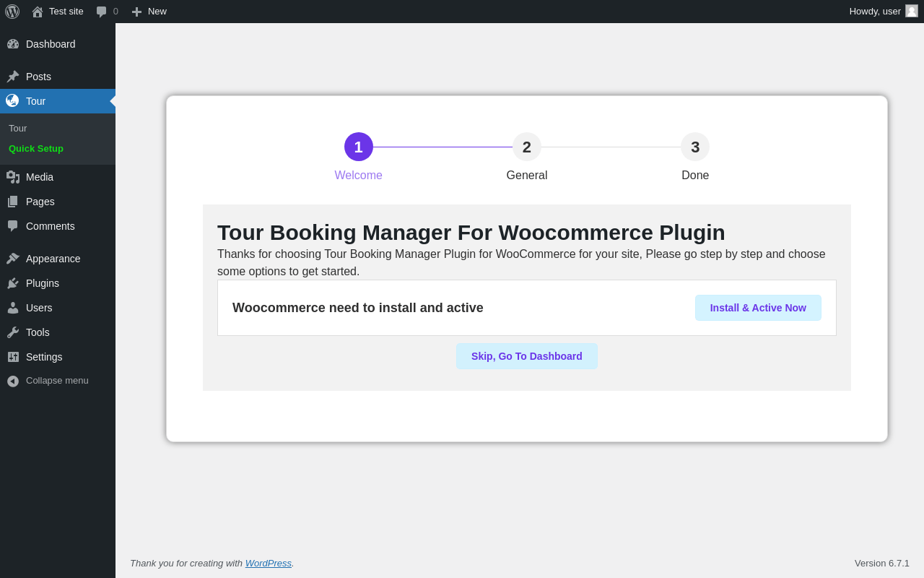Navigate to the Pages menu
The image size is (924, 578).
[x=40, y=202]
